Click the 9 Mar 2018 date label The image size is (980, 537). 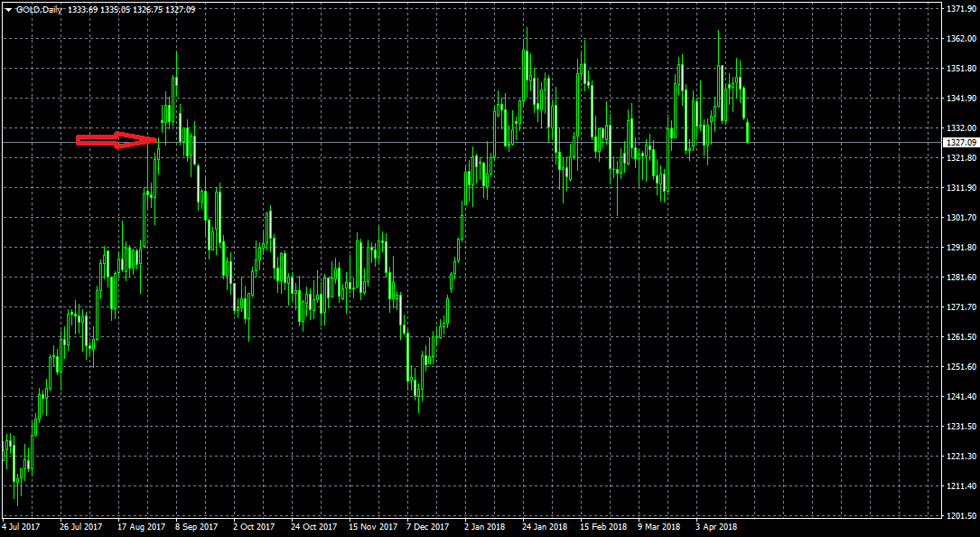coord(659,527)
